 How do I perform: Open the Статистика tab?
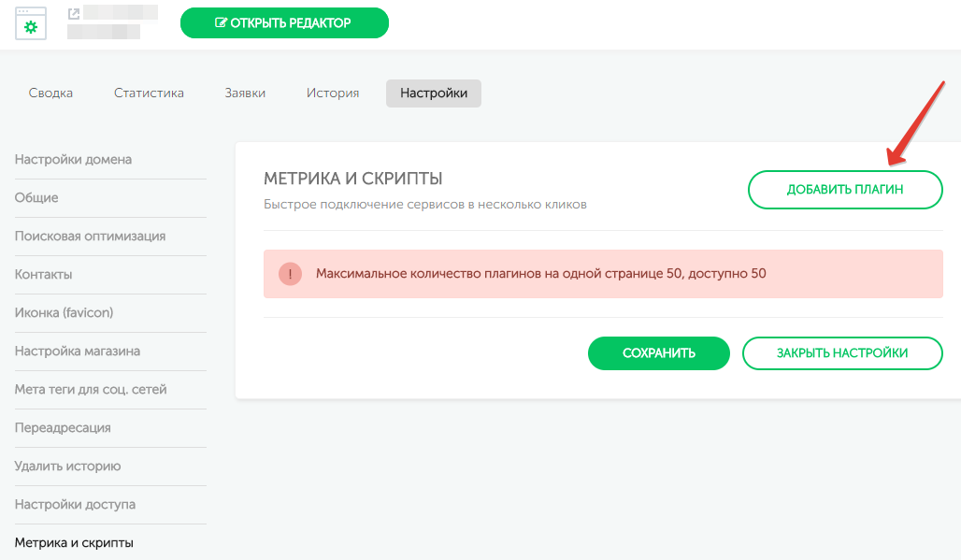[x=149, y=93]
